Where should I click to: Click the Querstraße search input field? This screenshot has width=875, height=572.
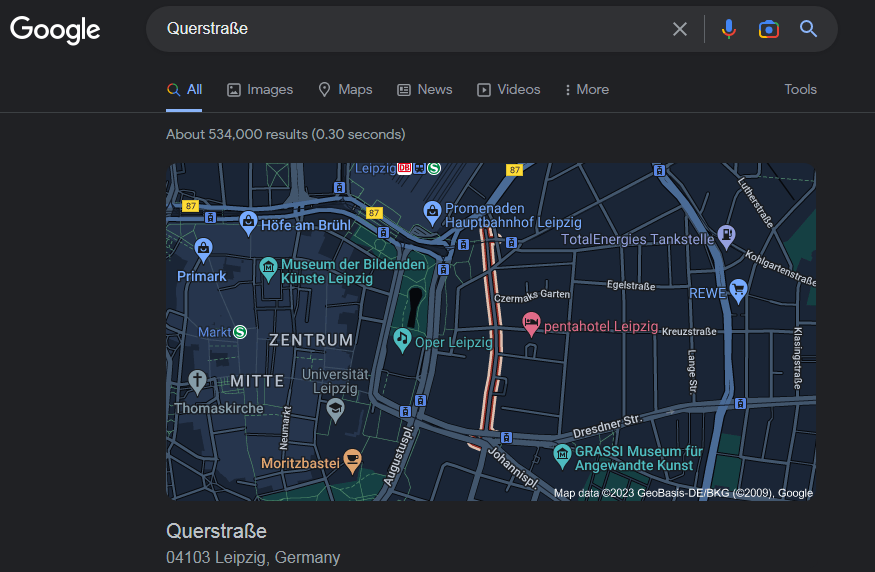click(413, 29)
